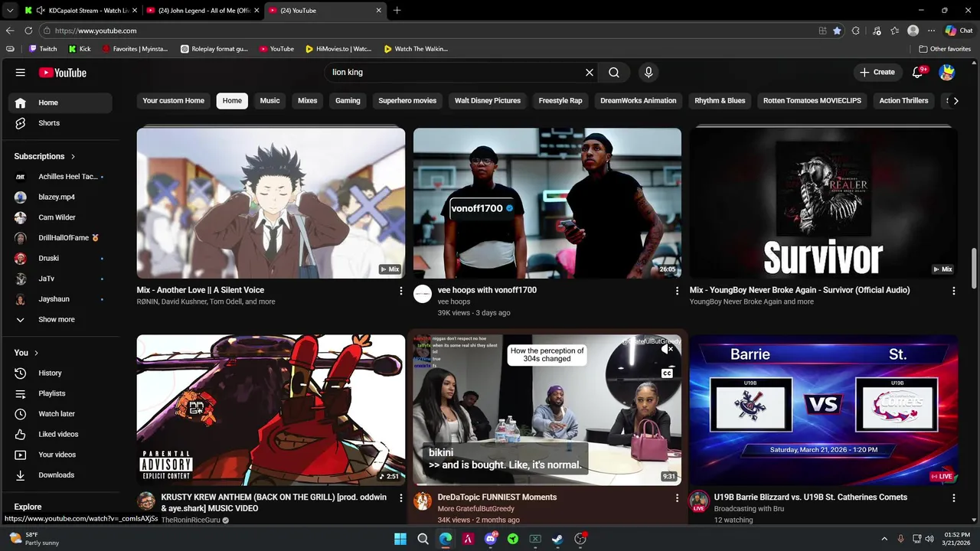Open blazey.mp4 channel

click(60, 197)
